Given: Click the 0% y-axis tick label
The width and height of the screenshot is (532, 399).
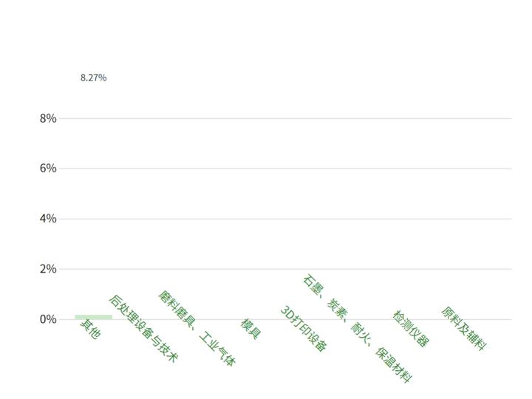Looking at the screenshot, I should tap(48, 319).
